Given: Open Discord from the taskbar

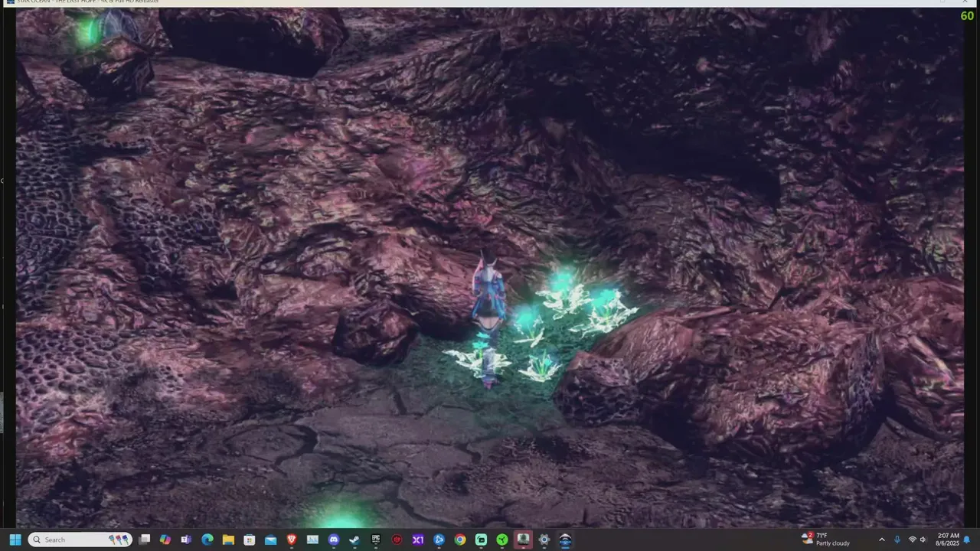Looking at the screenshot, I should [x=334, y=540].
